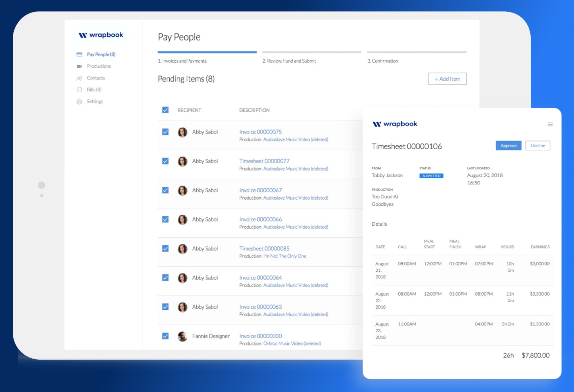Viewport: 574px width, 392px height.
Task: Click the Wrapbook logo on the timesheet panel
Action: tap(395, 124)
